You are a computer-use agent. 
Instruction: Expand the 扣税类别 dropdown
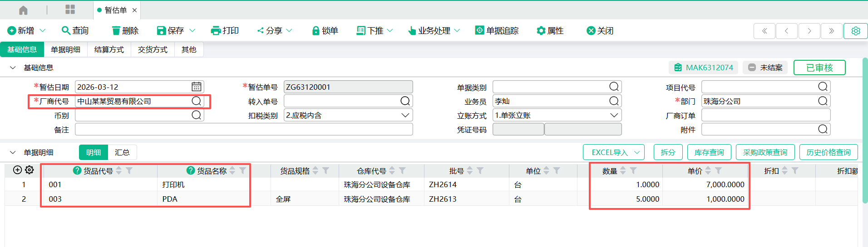[405, 115]
